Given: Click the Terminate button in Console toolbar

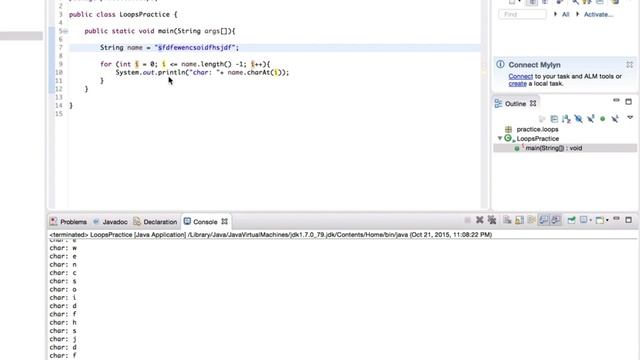Looking at the screenshot, I should 467,220.
